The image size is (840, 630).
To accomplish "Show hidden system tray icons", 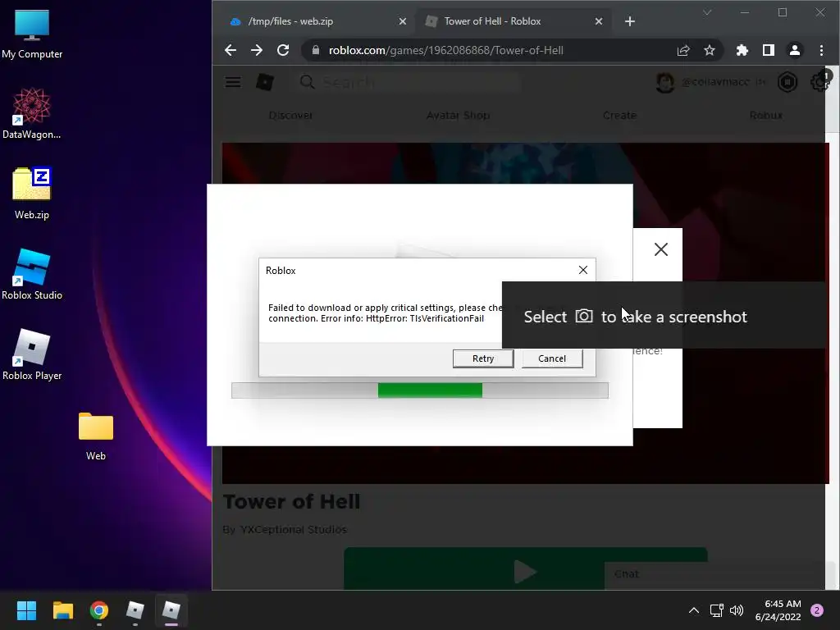I will (694, 610).
